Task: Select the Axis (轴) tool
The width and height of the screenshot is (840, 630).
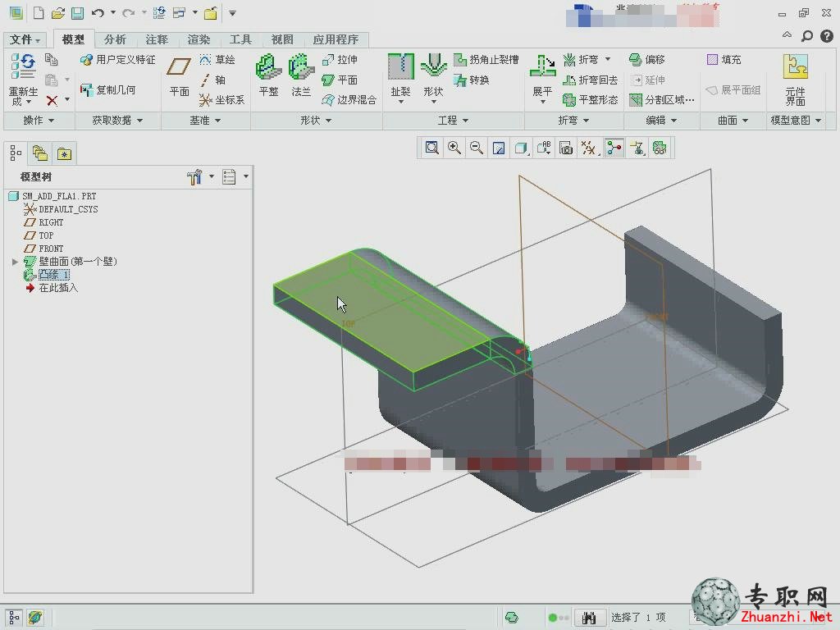Action: pyautogui.click(x=212, y=80)
